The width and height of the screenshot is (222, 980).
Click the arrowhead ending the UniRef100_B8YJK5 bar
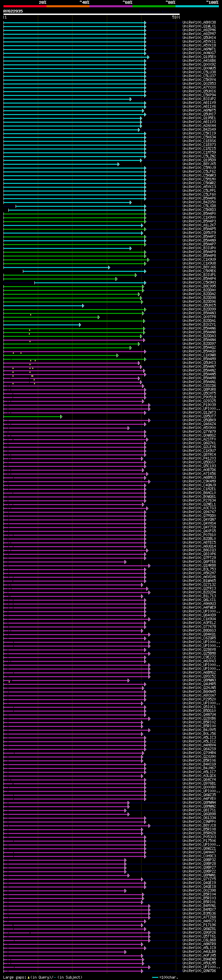pos(118,164)
